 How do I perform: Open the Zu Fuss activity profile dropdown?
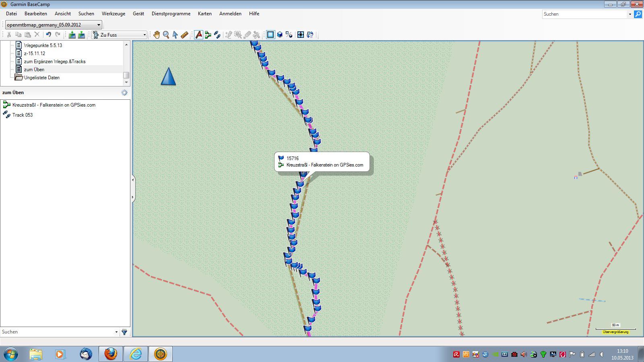[119, 35]
